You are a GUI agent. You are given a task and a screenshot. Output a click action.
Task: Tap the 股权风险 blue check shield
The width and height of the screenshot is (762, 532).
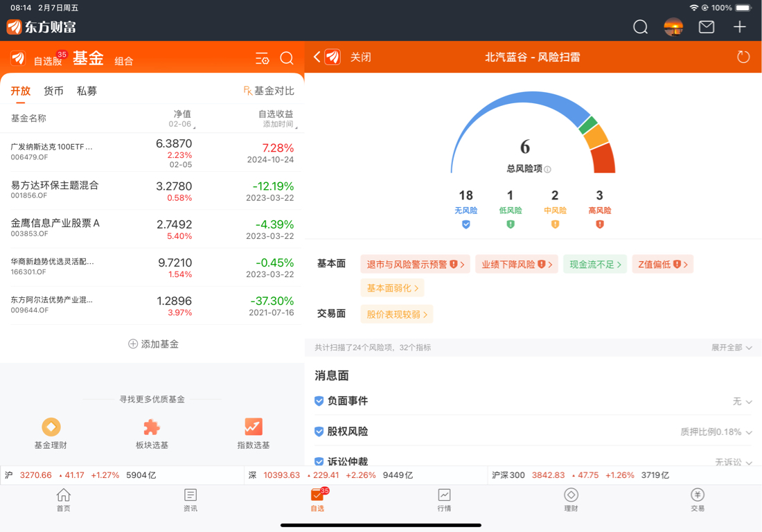(x=319, y=432)
